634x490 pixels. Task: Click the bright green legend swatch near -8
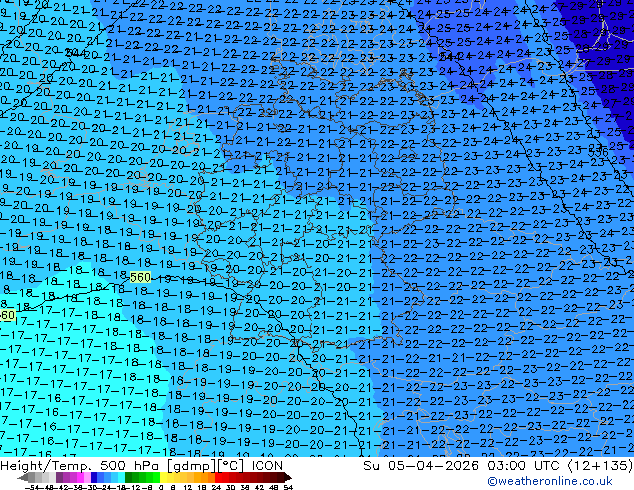click(x=156, y=477)
